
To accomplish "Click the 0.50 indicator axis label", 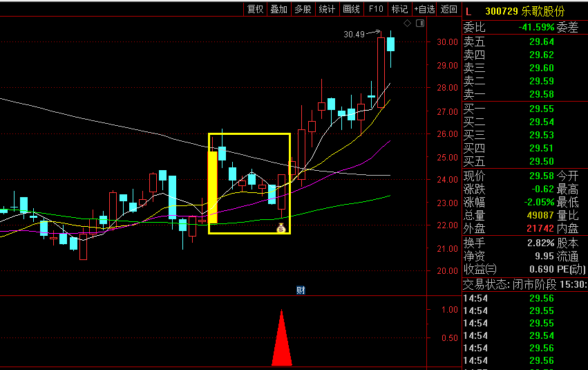I will point(450,338).
